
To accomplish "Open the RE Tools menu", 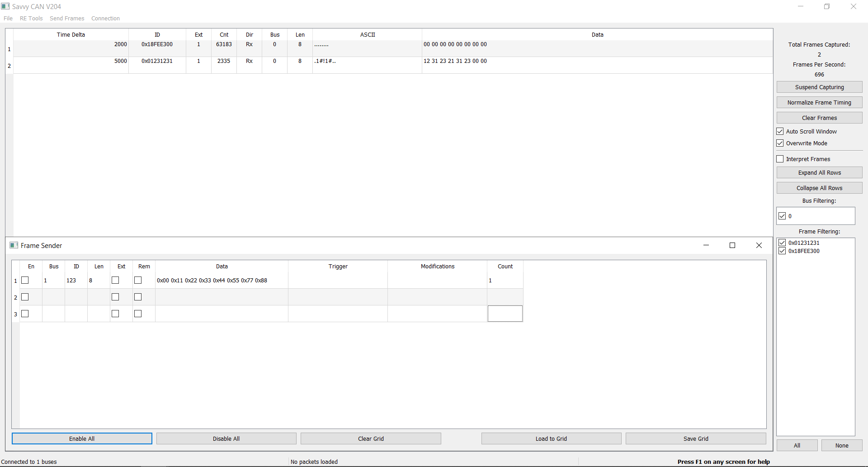I will [x=31, y=19].
